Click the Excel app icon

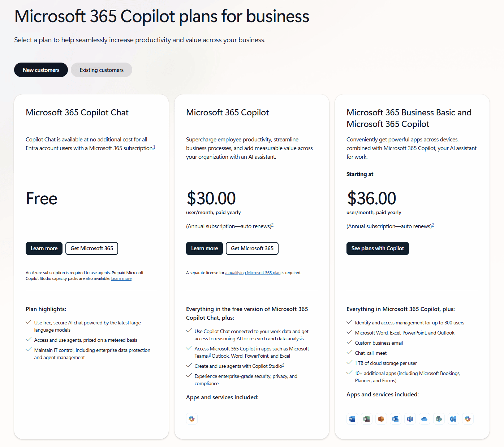pos(367,419)
